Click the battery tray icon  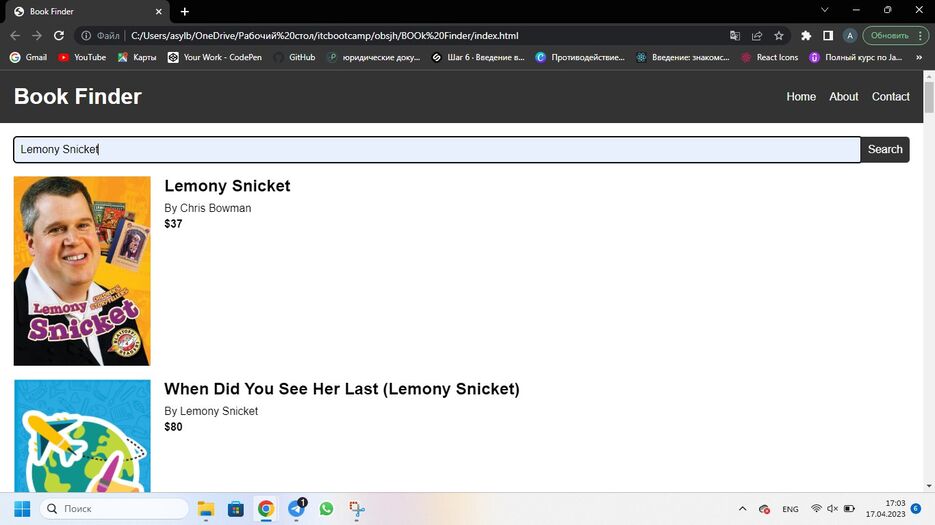tap(849, 508)
